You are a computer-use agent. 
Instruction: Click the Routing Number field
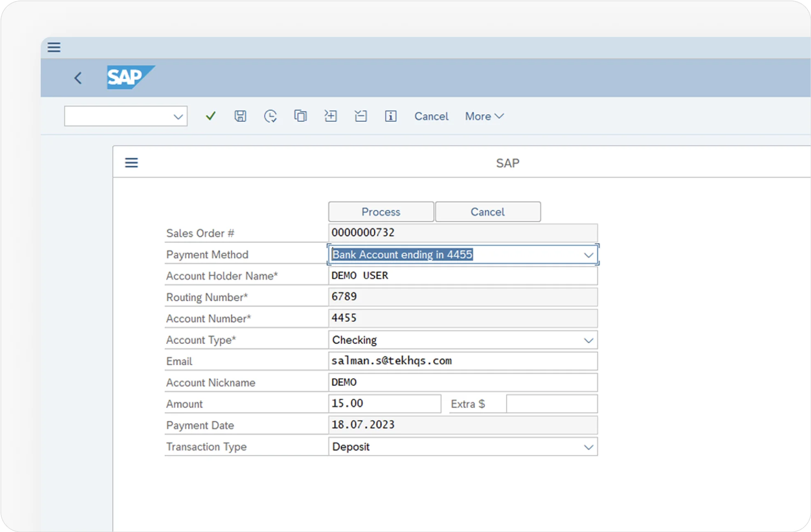(463, 297)
